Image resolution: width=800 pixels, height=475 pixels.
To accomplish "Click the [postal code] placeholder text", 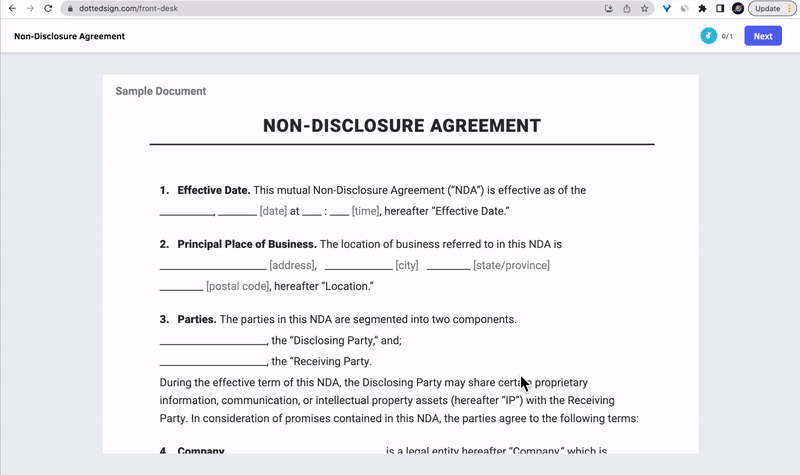I will (238, 286).
